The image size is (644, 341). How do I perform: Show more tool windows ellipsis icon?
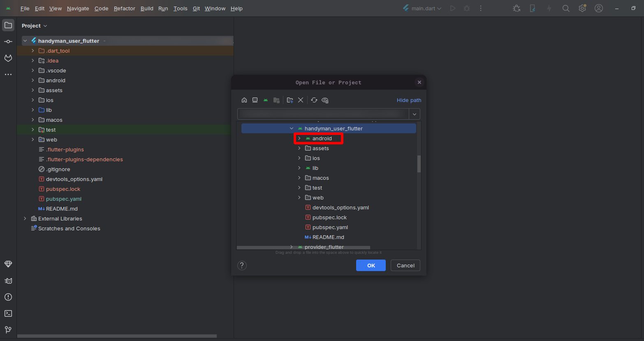[x=8, y=74]
